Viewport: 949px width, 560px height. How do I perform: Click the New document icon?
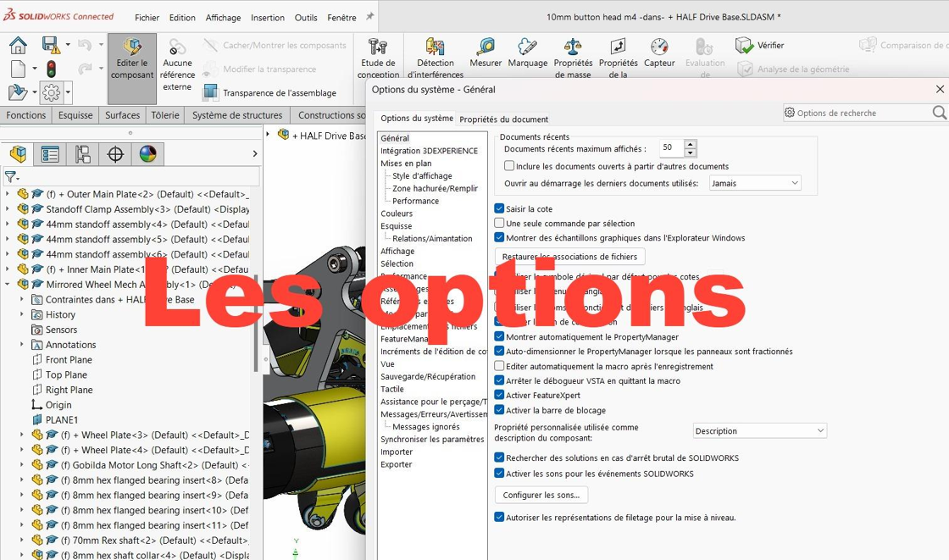click(18, 69)
